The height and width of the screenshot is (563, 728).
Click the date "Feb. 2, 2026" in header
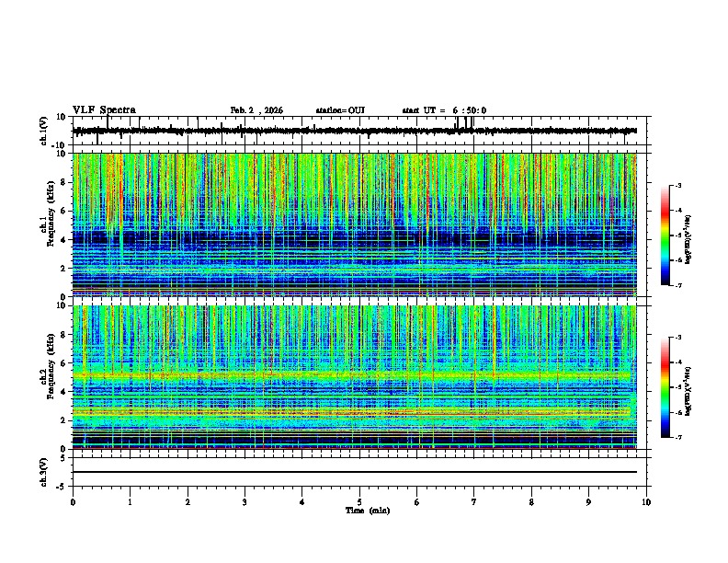coord(256,110)
